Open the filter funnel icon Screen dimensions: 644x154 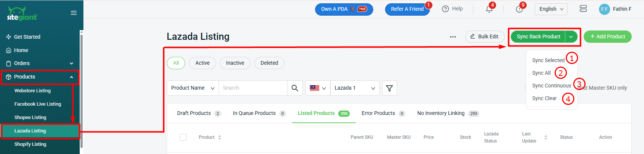coord(389,88)
